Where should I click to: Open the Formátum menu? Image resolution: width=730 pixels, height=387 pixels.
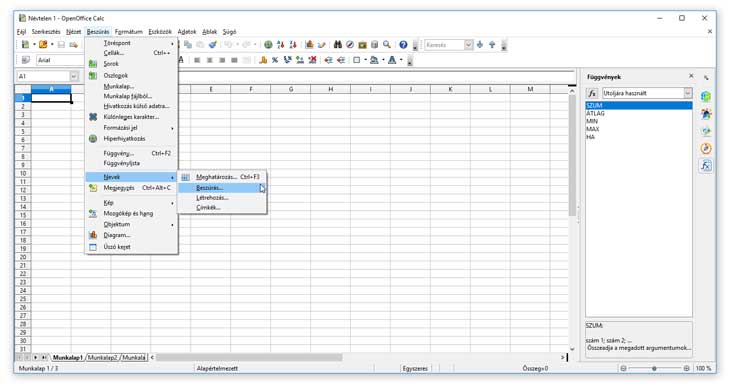tap(128, 32)
